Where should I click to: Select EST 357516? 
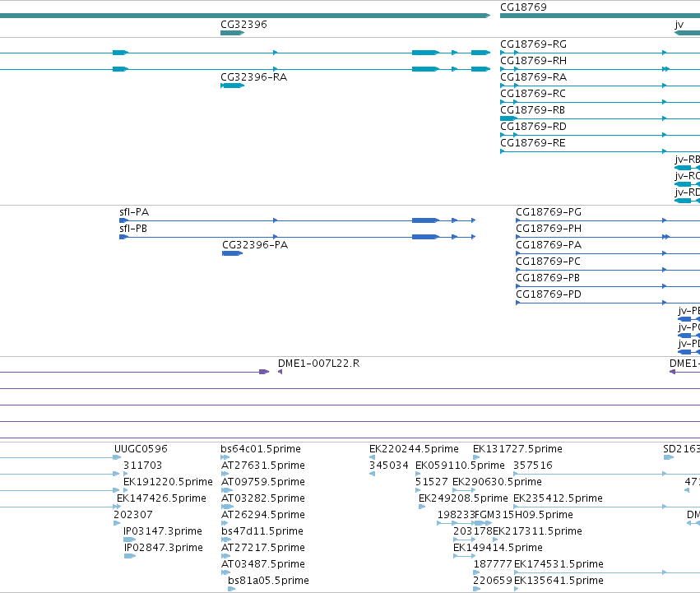[x=533, y=466]
